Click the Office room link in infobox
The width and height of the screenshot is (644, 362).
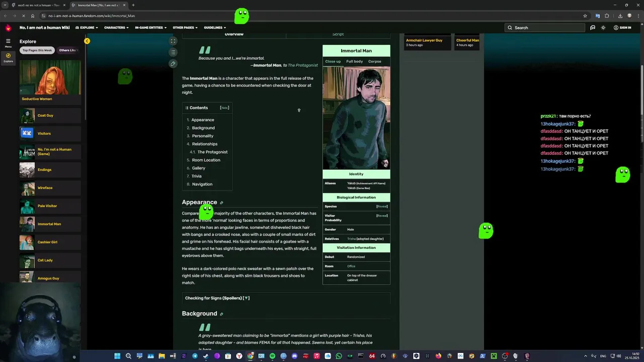(x=351, y=266)
